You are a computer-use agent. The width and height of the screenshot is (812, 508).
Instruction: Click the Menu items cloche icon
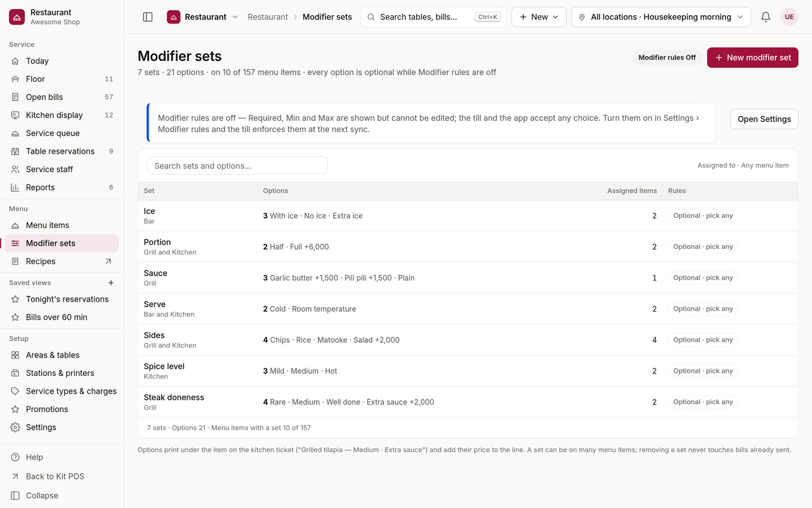click(15, 225)
